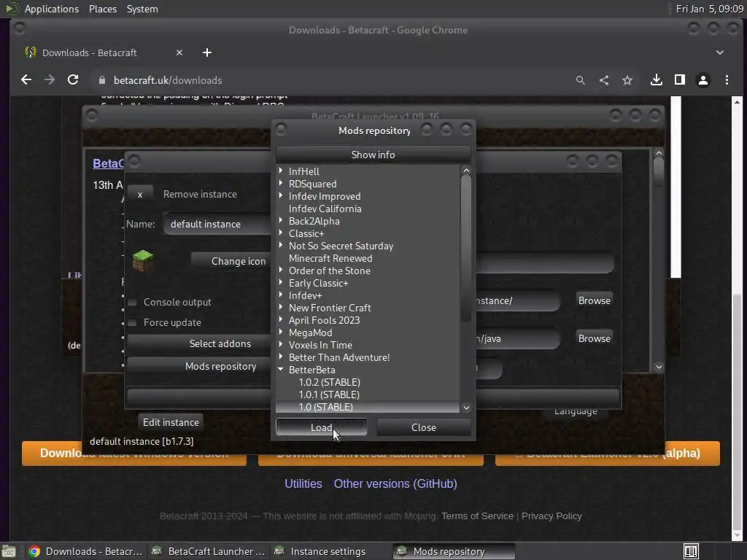View site security lock icon
The height and width of the screenshot is (560, 747).
[x=102, y=80]
